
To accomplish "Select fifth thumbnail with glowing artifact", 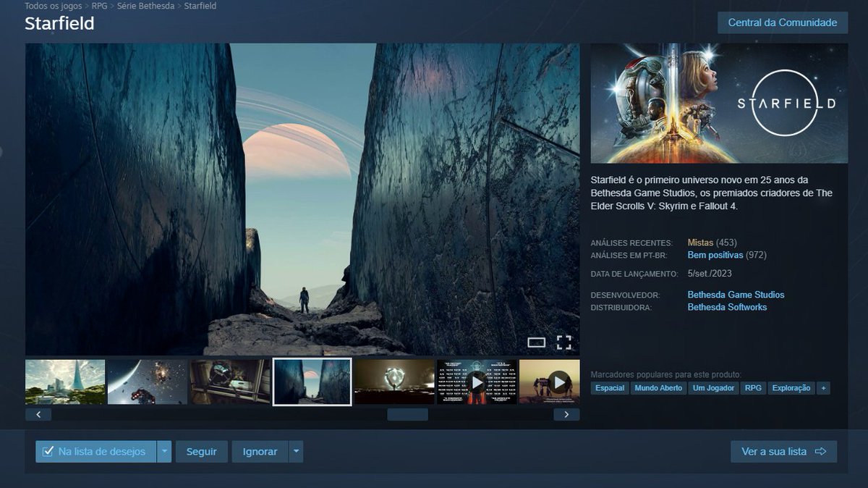I will click(394, 382).
